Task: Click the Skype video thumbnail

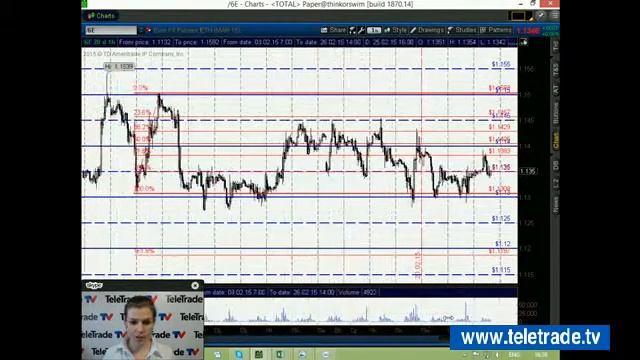Action: [142, 325]
